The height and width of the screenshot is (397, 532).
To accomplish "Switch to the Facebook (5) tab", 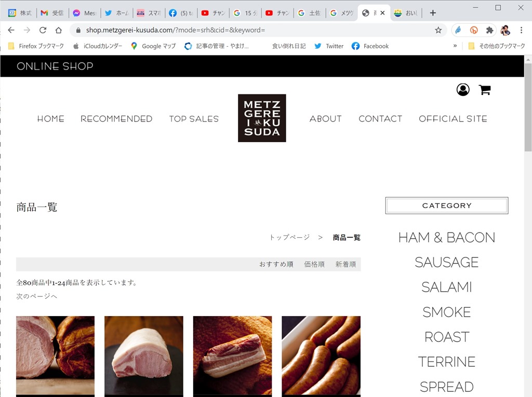I will coord(181,13).
